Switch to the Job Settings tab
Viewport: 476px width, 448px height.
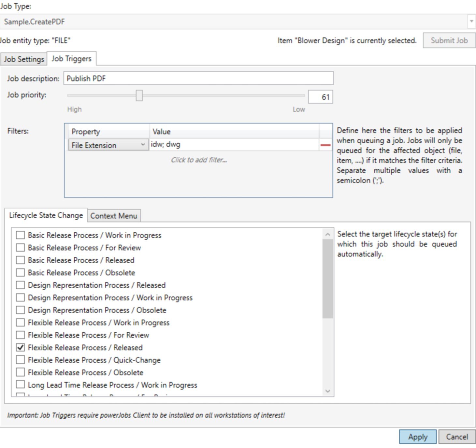click(23, 59)
